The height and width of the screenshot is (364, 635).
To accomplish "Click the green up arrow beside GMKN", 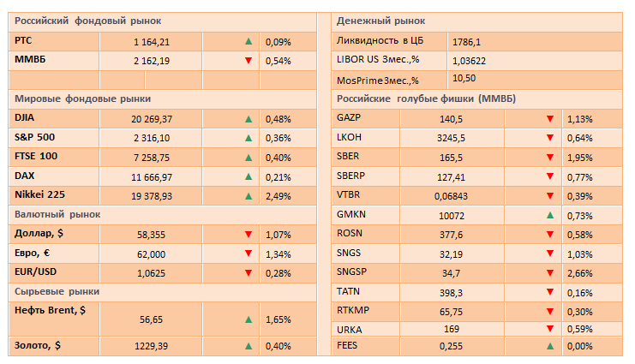I will 550,215.
